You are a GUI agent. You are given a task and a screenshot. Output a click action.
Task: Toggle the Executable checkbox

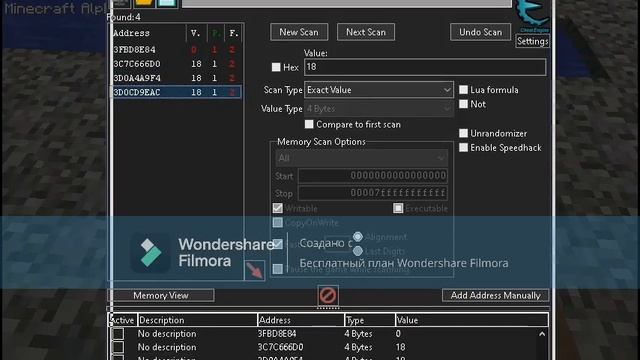click(398, 208)
